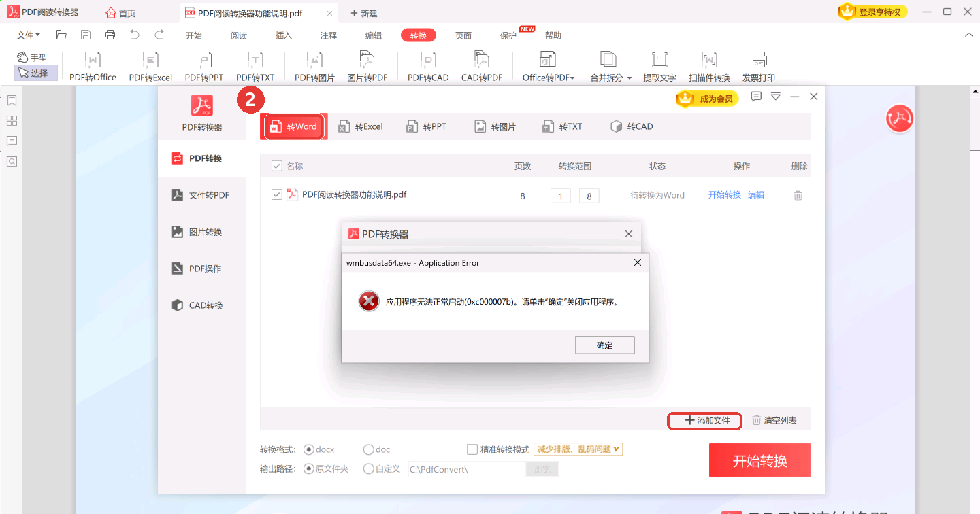Click the open folder icon in quick toolbar
This screenshot has width=980, height=514.
[61, 35]
